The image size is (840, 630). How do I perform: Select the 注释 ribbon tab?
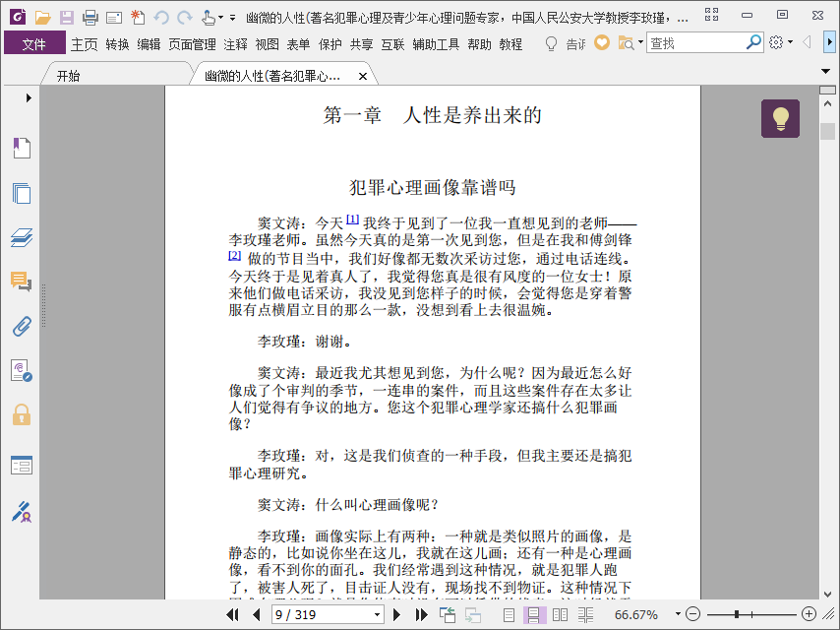tap(235, 44)
